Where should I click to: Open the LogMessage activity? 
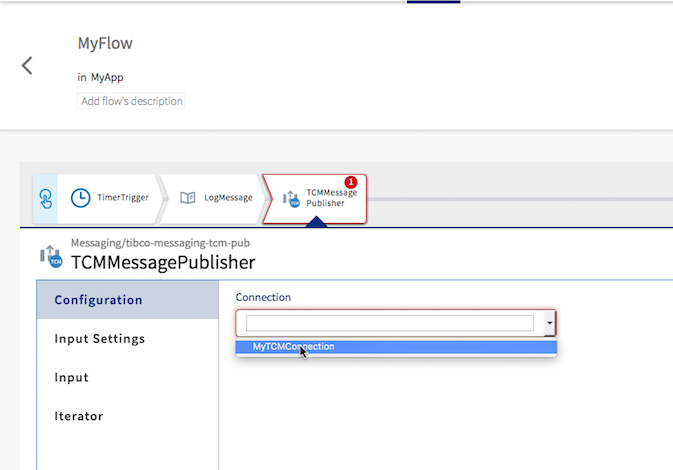[214, 198]
